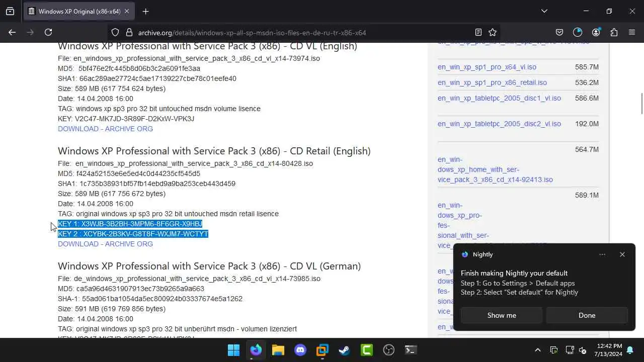The image size is (644, 362).
Task: Open the extensions puzzle icon
Action: [x=614, y=32]
